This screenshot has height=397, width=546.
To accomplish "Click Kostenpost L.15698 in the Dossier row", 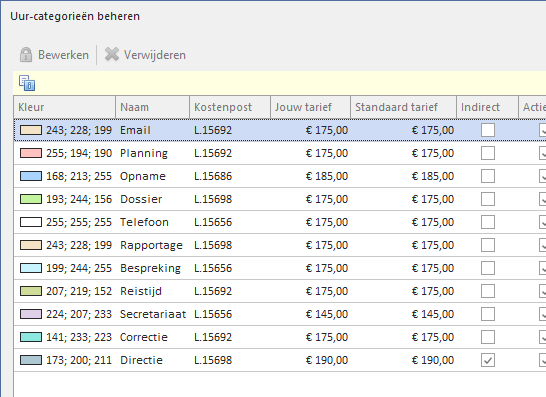I will click(x=213, y=199).
